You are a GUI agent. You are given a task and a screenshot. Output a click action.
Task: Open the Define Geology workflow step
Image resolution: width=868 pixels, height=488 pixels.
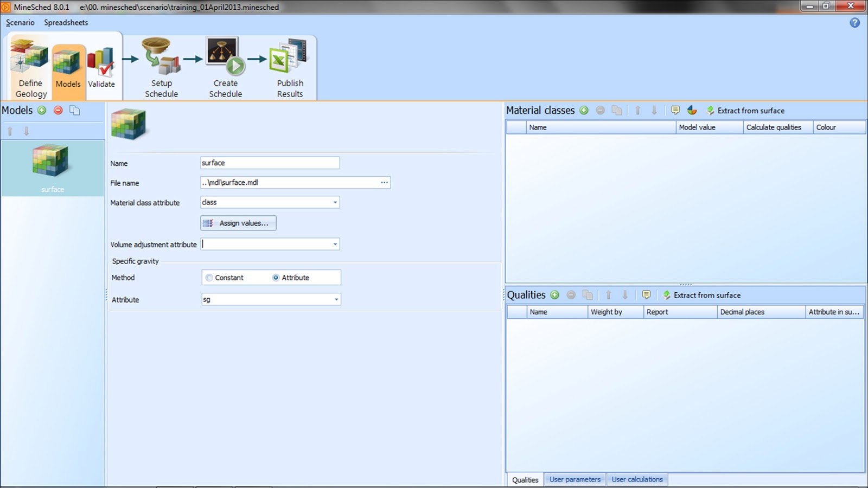[30, 65]
